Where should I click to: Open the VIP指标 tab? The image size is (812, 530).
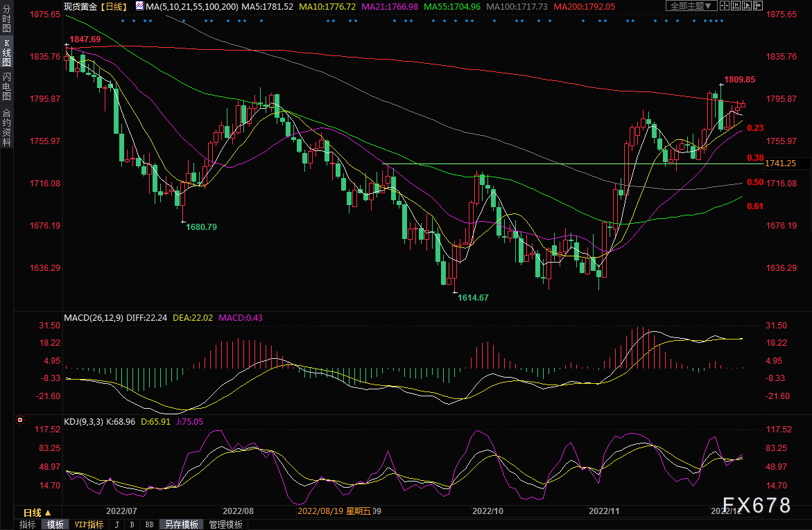point(89,524)
